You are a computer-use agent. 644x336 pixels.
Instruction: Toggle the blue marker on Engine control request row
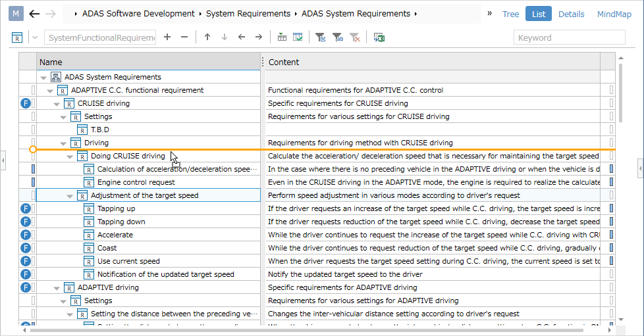[x=34, y=182]
